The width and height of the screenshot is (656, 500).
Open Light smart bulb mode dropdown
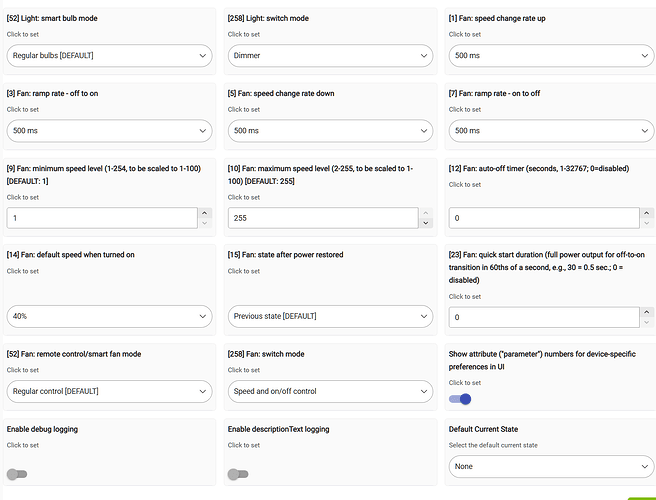(110, 56)
